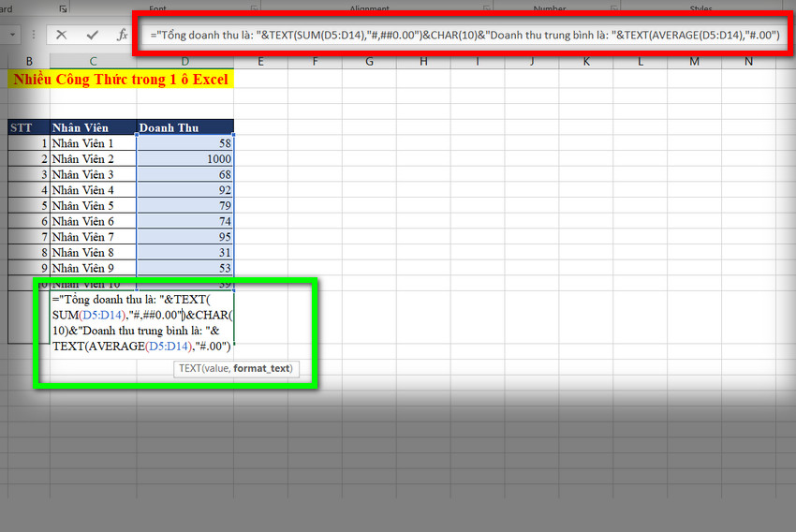Open the Clipboard group dialog launcher
This screenshot has width=796, height=532.
[x=63, y=8]
